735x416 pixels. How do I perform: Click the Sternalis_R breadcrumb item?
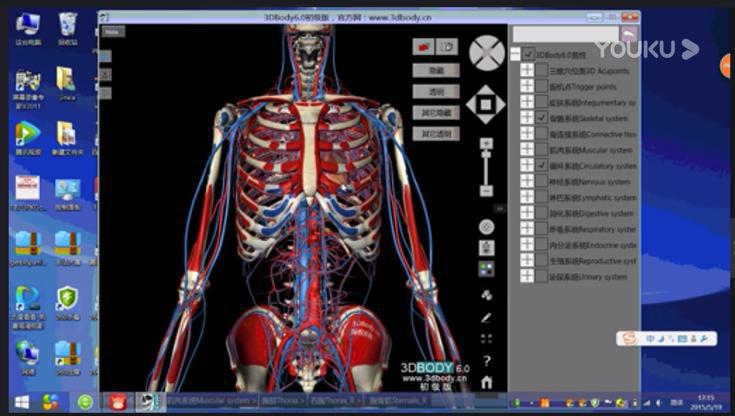click(399, 401)
